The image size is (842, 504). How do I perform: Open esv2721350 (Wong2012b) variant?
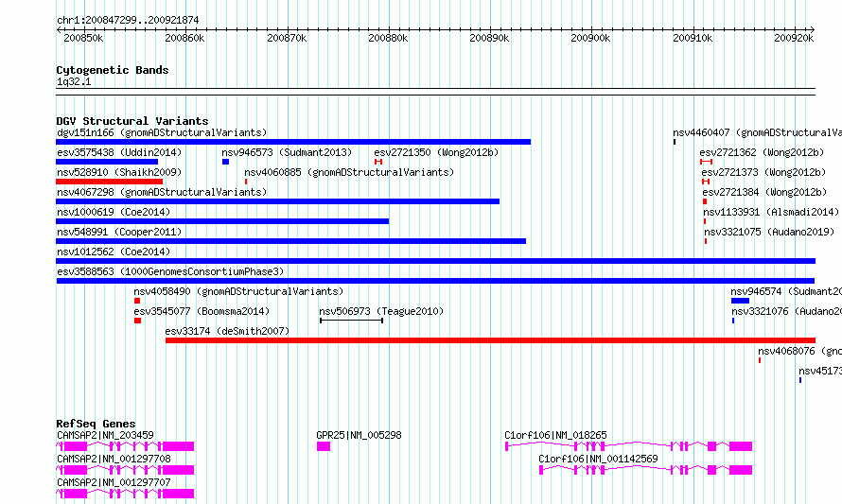(436, 152)
